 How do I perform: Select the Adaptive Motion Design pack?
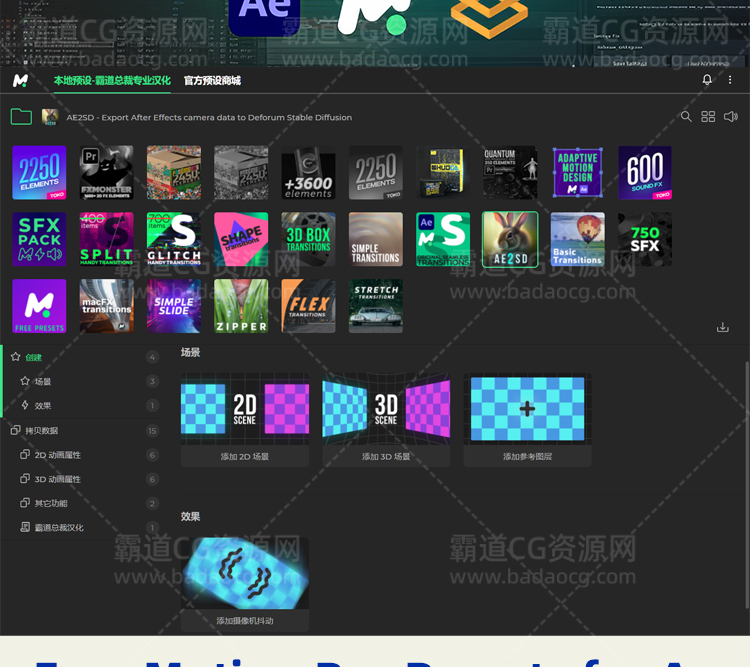click(x=578, y=173)
